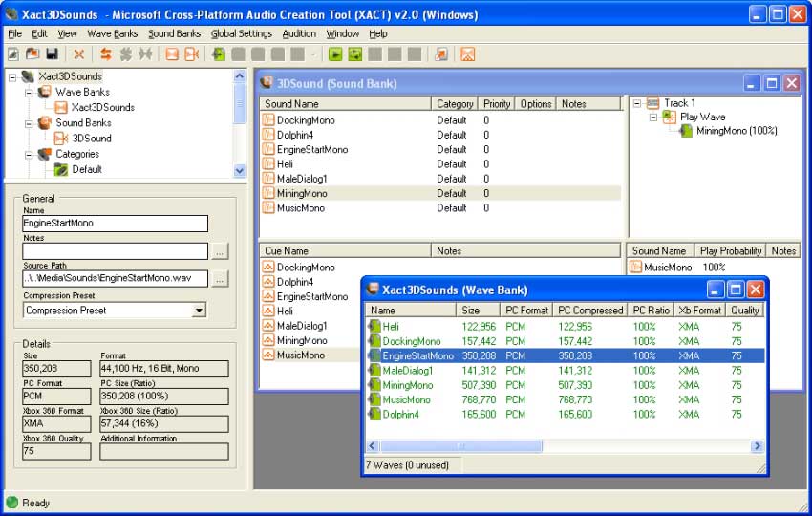Click the green loop play toolbar icon
Image resolution: width=812 pixels, height=516 pixels.
355,54
